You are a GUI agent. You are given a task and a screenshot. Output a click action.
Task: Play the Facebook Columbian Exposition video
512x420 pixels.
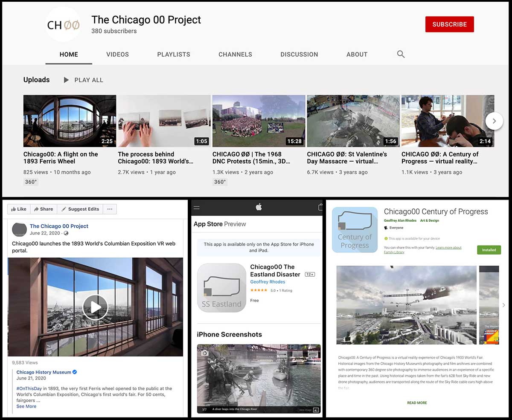tap(95, 307)
